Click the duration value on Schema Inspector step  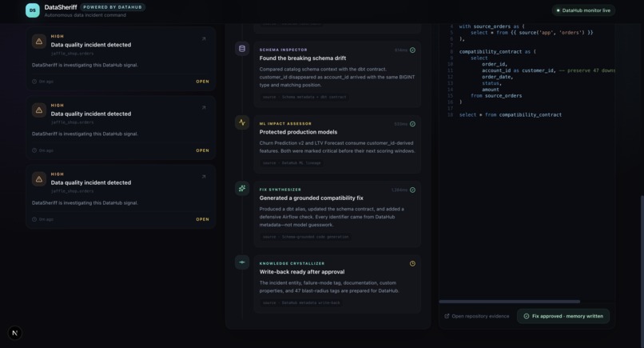401,50
